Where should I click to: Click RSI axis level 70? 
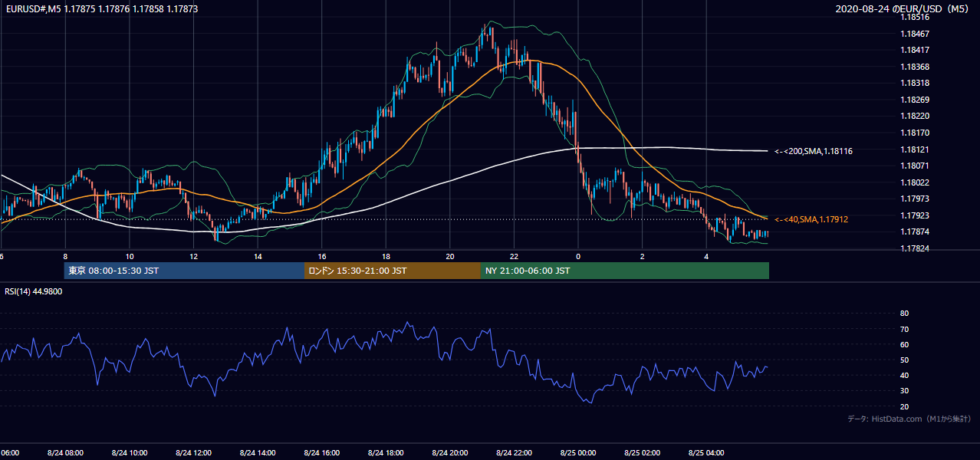click(x=904, y=329)
